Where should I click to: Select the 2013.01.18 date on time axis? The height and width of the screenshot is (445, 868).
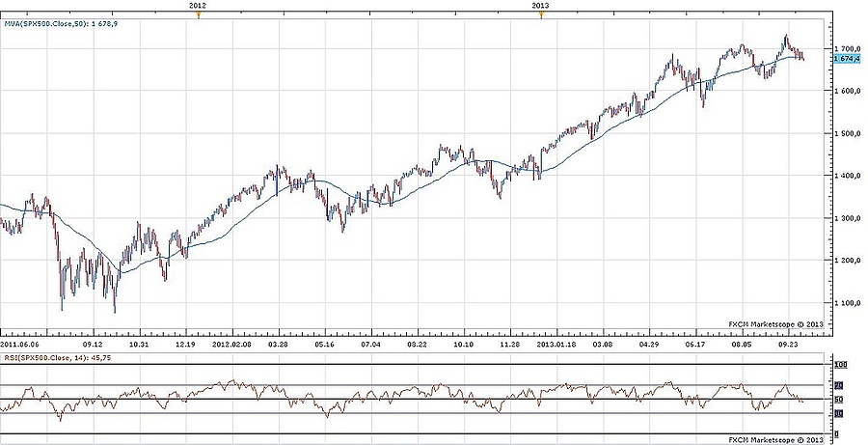click(556, 343)
